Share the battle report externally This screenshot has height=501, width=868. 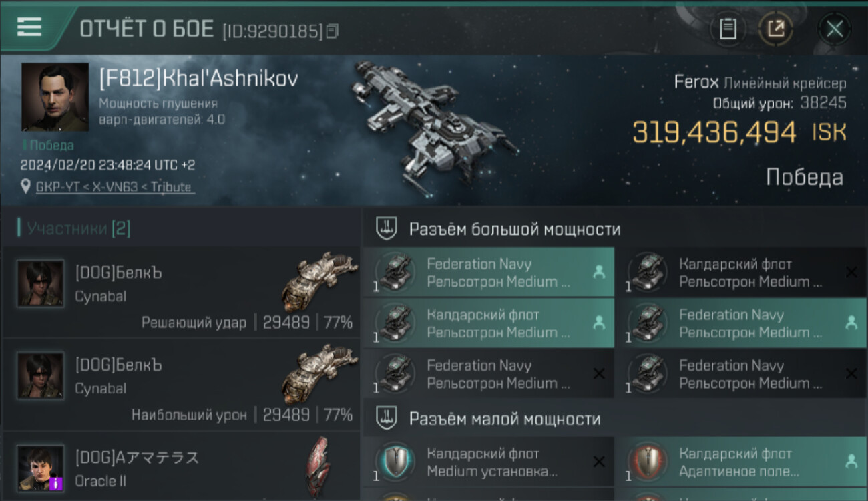click(776, 29)
